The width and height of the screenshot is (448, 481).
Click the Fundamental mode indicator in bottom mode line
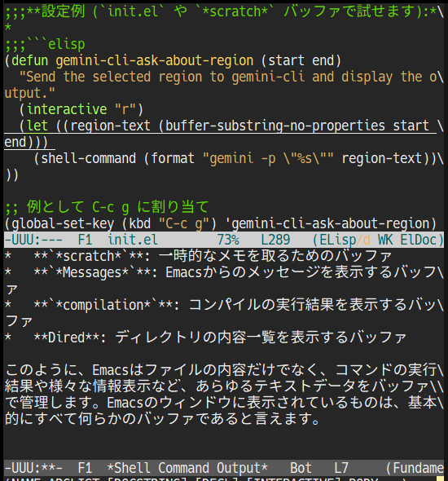tap(418, 468)
